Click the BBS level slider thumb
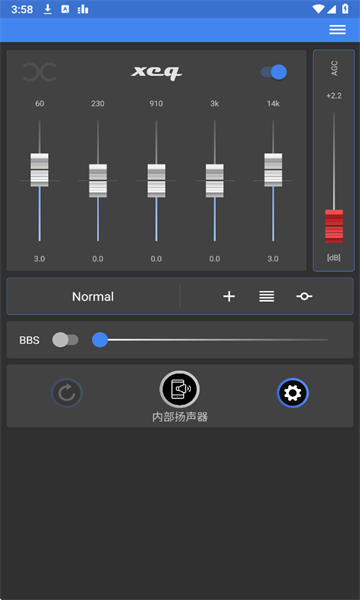 [x=100, y=340]
